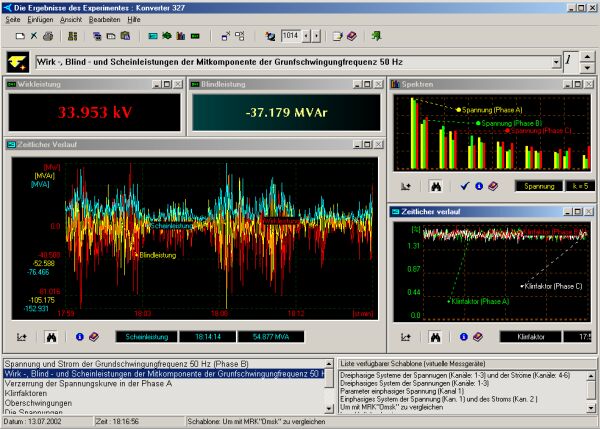600x429 pixels.
Task: Click the 1014 number input field
Action: [291, 36]
